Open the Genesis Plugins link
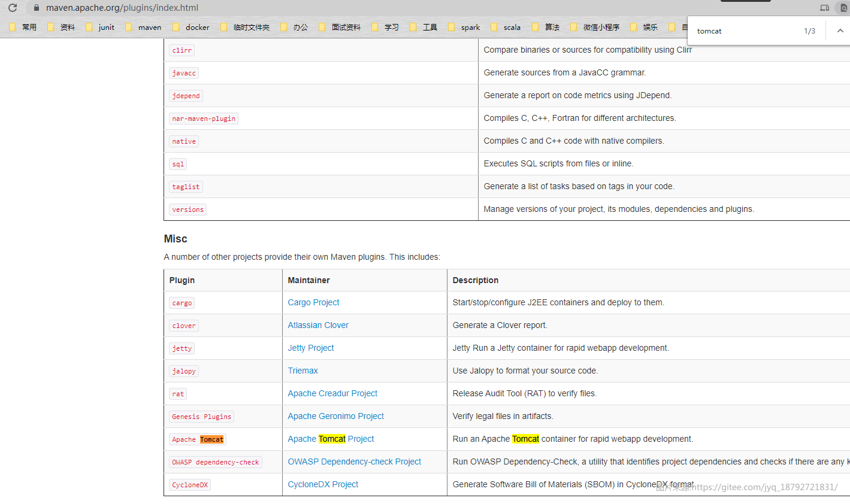The width and height of the screenshot is (850, 504). point(202,417)
